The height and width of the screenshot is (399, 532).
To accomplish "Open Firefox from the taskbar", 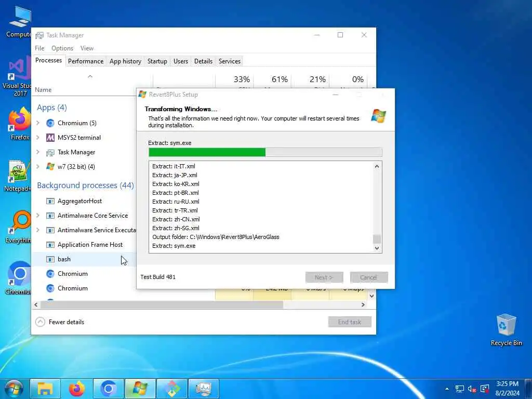I will 77,389.
